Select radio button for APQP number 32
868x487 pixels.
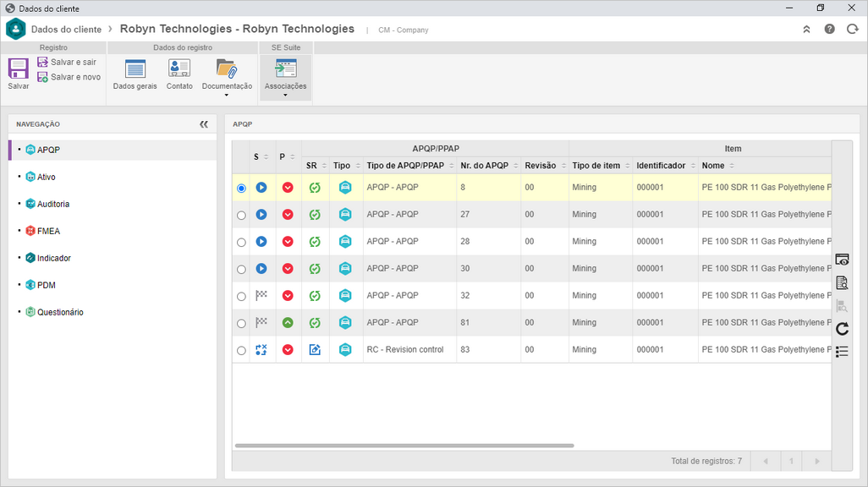tap(241, 297)
